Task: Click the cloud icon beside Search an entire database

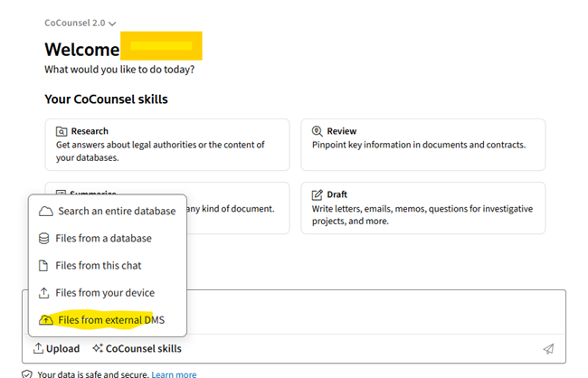Action: [x=44, y=212]
